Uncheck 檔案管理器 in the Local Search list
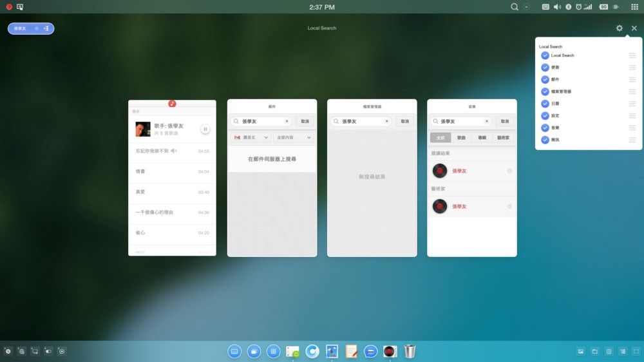The image size is (644, 362). click(x=545, y=91)
